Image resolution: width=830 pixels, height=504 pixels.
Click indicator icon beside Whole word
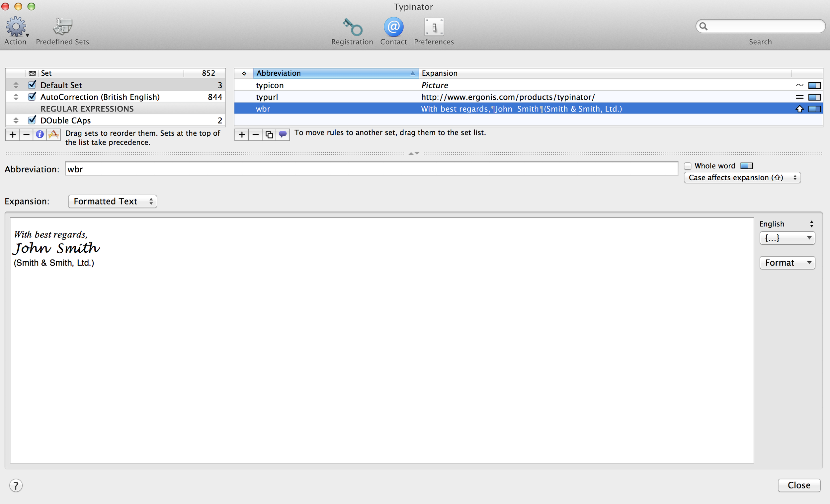click(746, 166)
